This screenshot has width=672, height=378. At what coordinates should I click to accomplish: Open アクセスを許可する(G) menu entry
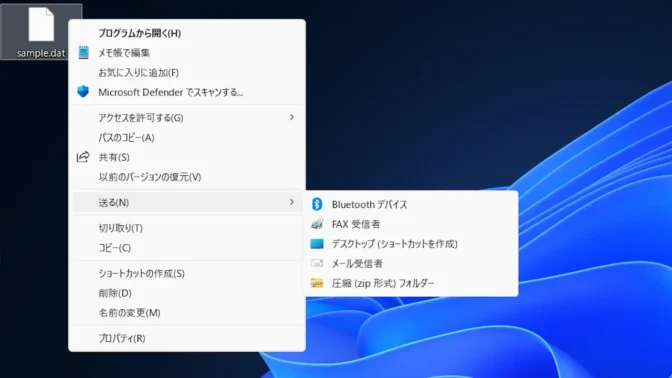[x=187, y=117]
